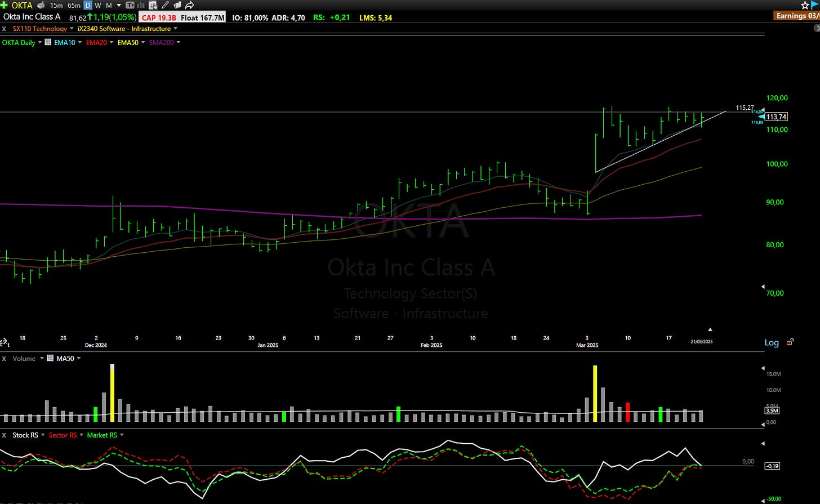Open the OKTA Daily dropdown

click(x=40, y=42)
